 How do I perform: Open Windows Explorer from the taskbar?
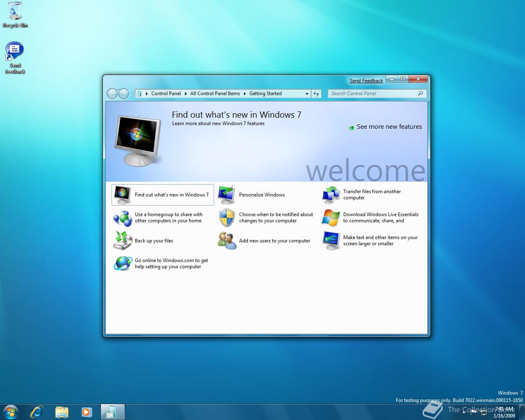[62, 412]
